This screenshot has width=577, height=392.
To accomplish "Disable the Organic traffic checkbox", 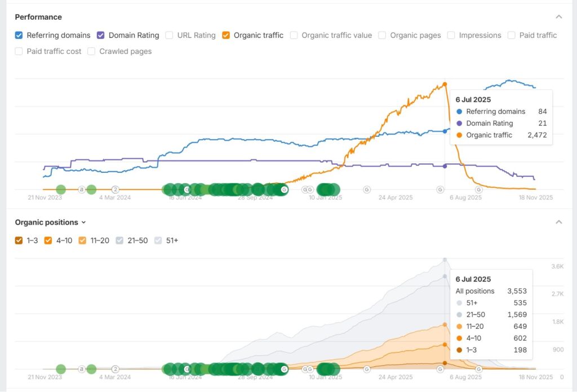I will [x=226, y=35].
